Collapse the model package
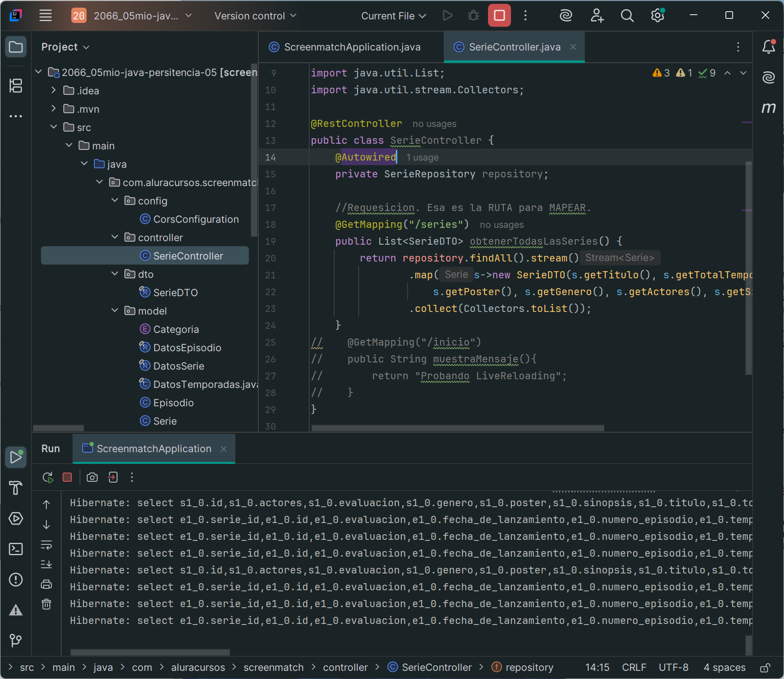 115,310
